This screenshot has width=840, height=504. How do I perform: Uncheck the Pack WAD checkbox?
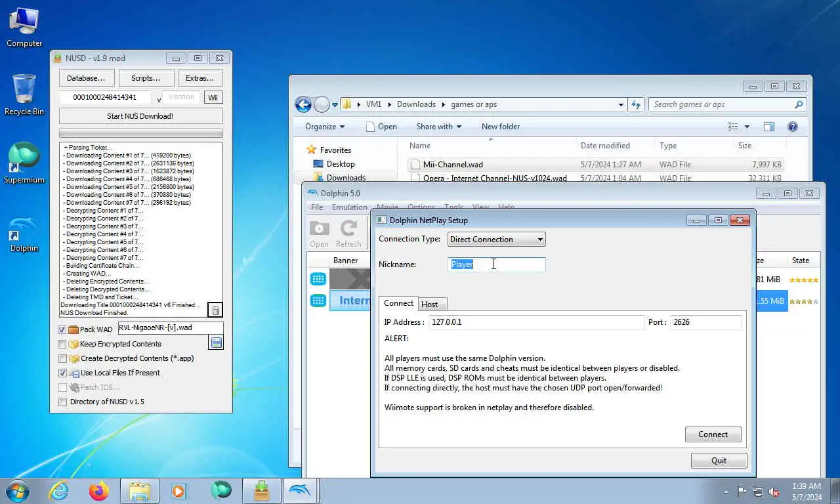pos(62,329)
